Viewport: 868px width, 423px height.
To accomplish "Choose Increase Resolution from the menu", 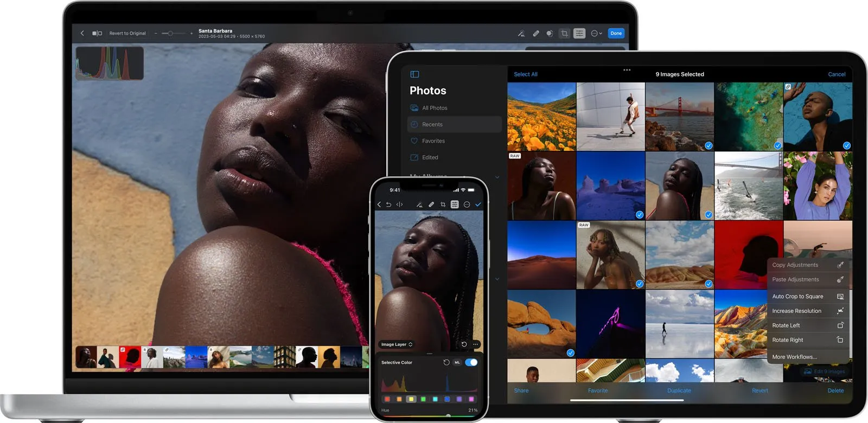I will point(808,311).
